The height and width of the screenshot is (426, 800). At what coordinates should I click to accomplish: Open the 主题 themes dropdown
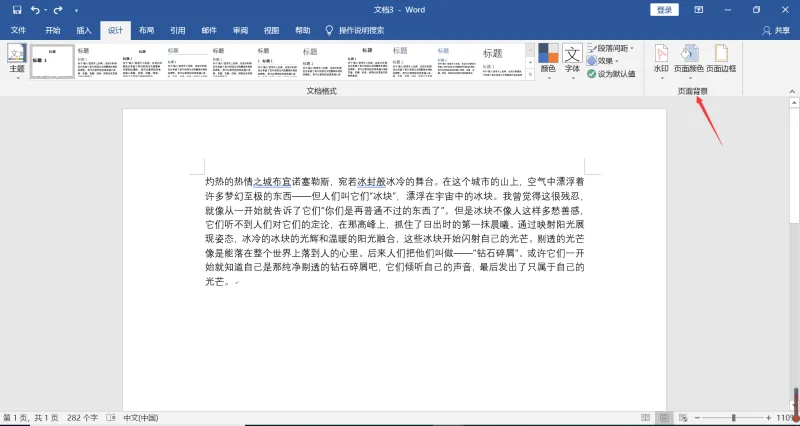coord(17,62)
